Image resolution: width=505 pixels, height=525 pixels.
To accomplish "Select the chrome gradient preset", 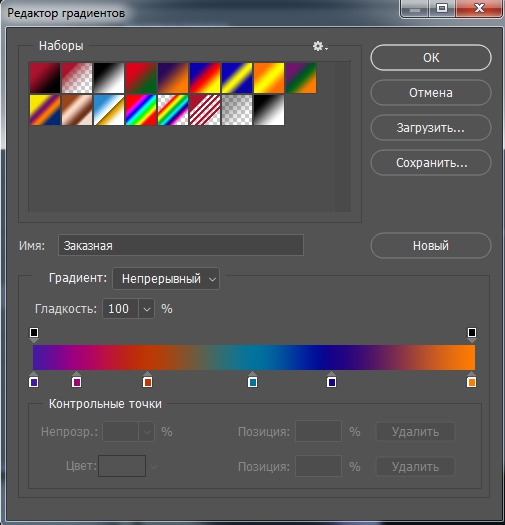I will point(109,110).
